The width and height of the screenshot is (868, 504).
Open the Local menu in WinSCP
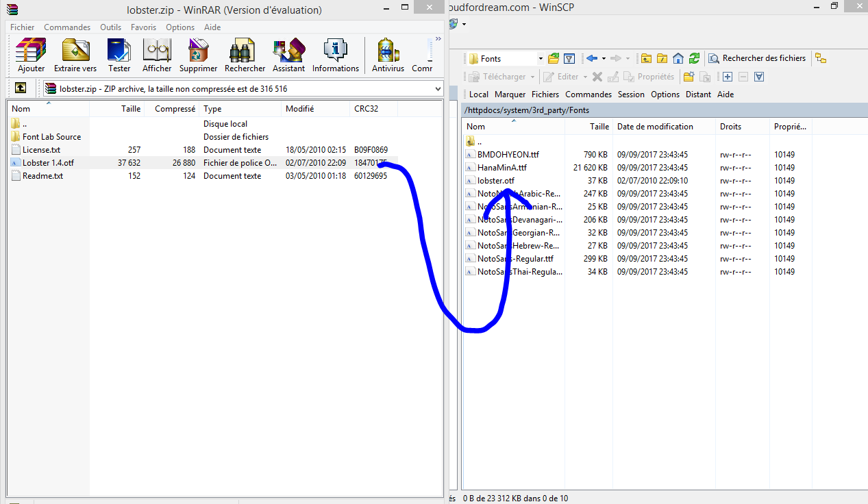click(x=479, y=94)
